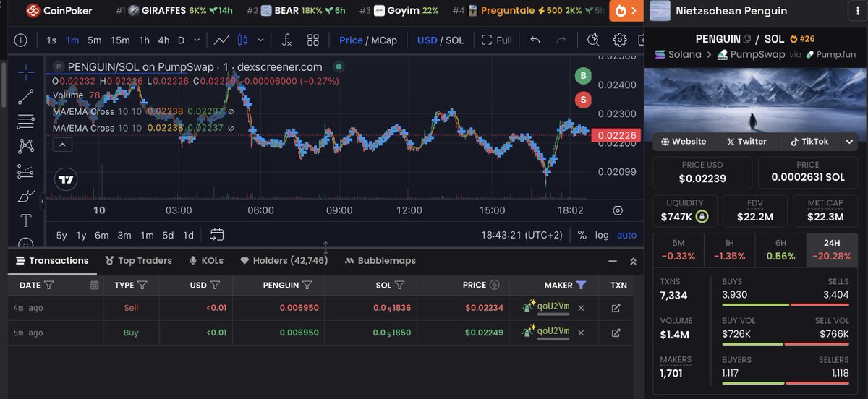
Task: Open the forecasting and measurement tools
Action: [x=25, y=171]
